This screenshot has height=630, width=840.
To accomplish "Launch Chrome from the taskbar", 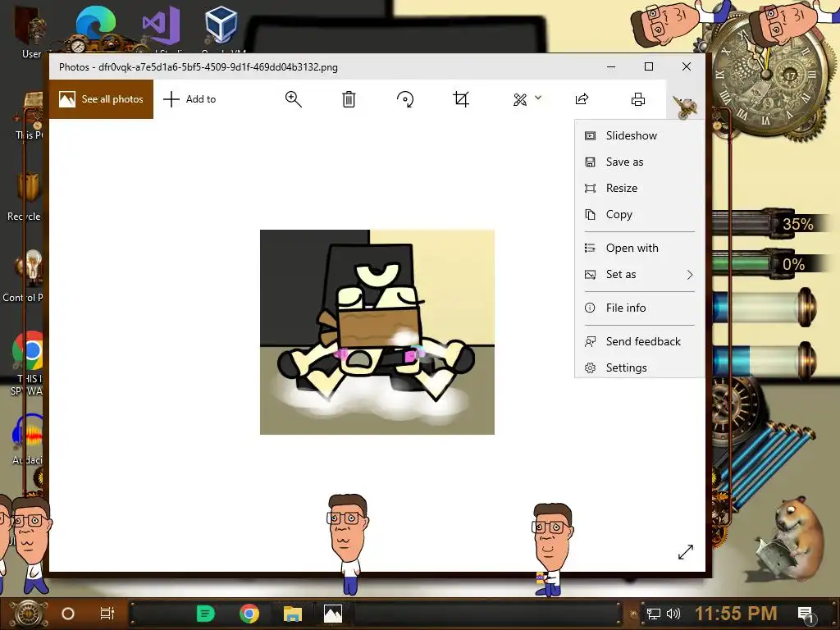I will point(249,614).
